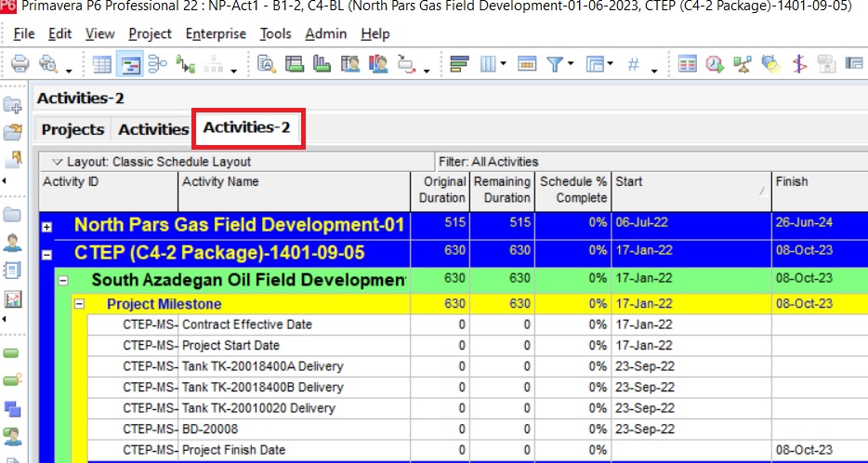
Task: Toggle Relationship Lines icon in toolbar
Action: 186,64
